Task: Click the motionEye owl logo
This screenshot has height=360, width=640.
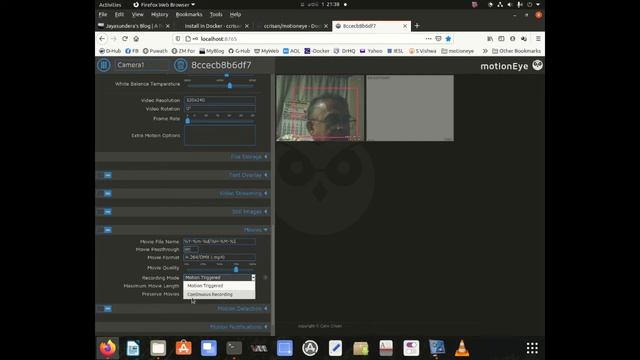Action: (538, 65)
